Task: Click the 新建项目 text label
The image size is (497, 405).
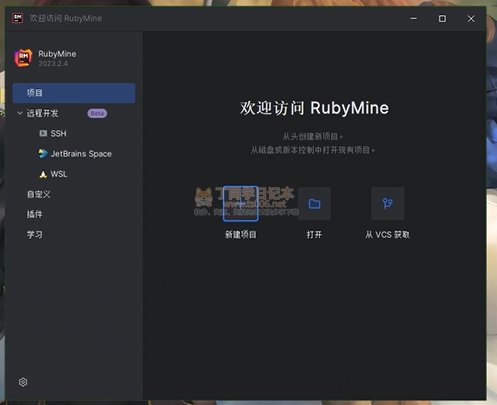Action: click(240, 235)
